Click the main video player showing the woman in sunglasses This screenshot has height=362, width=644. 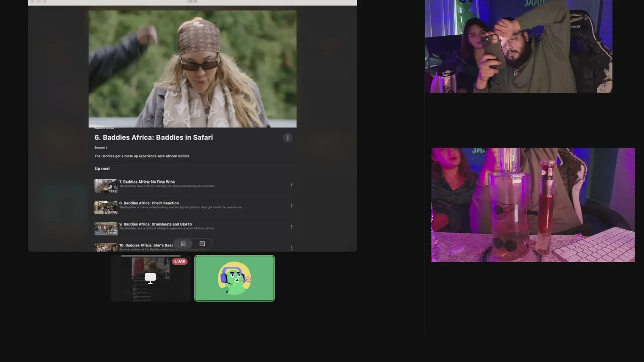coord(192,69)
